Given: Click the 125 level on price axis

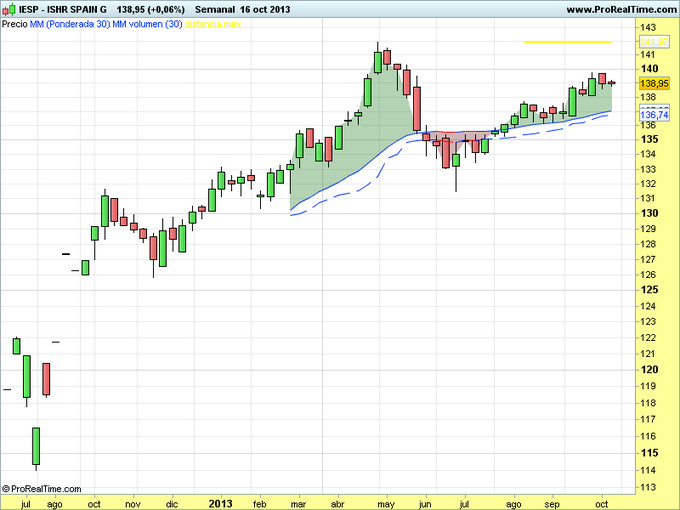Looking at the screenshot, I should (648, 290).
